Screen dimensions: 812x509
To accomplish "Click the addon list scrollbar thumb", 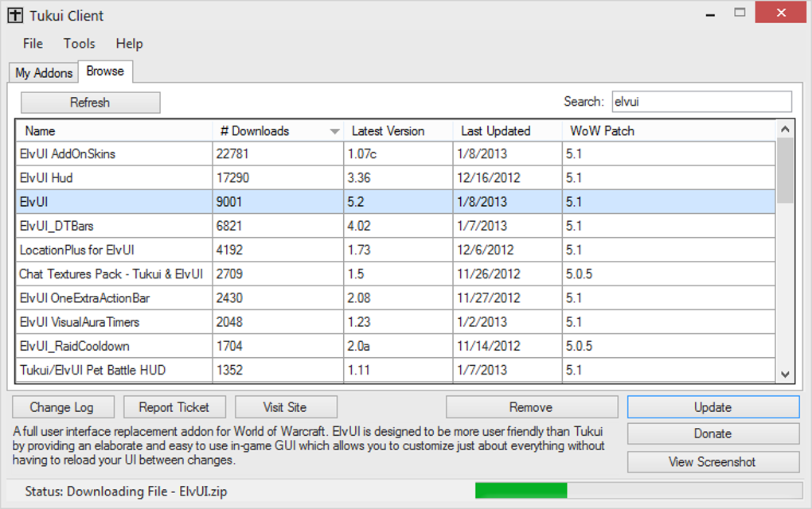I will (x=785, y=171).
